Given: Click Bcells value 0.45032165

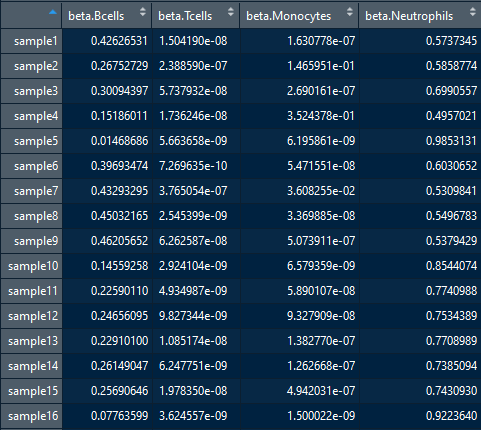Looking at the screenshot, I should pos(119,216).
